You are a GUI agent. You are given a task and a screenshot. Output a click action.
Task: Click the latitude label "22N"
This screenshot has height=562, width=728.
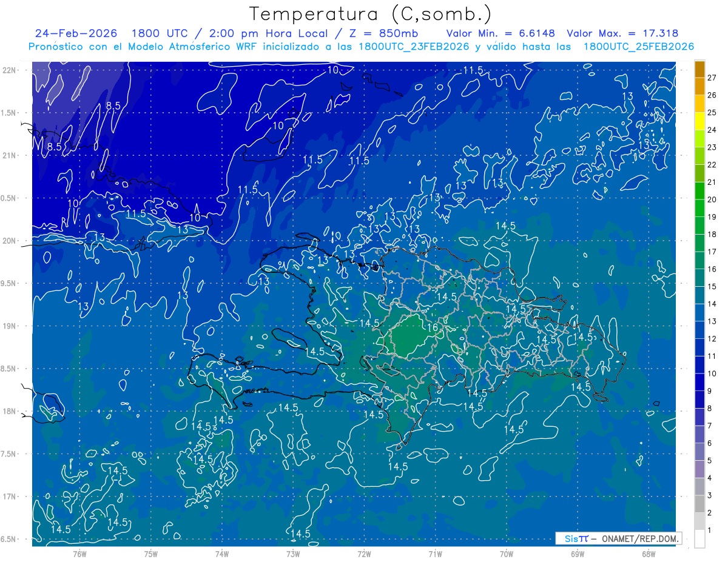(x=10, y=70)
